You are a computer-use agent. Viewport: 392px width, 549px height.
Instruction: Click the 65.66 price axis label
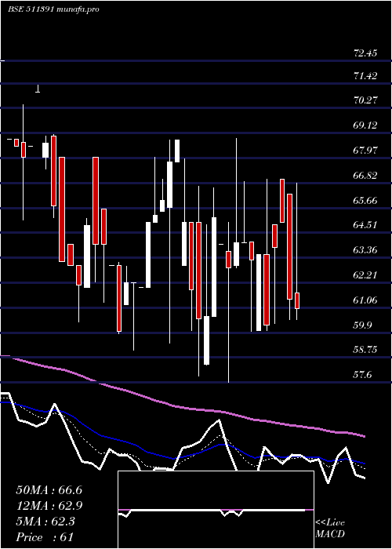[x=365, y=200]
